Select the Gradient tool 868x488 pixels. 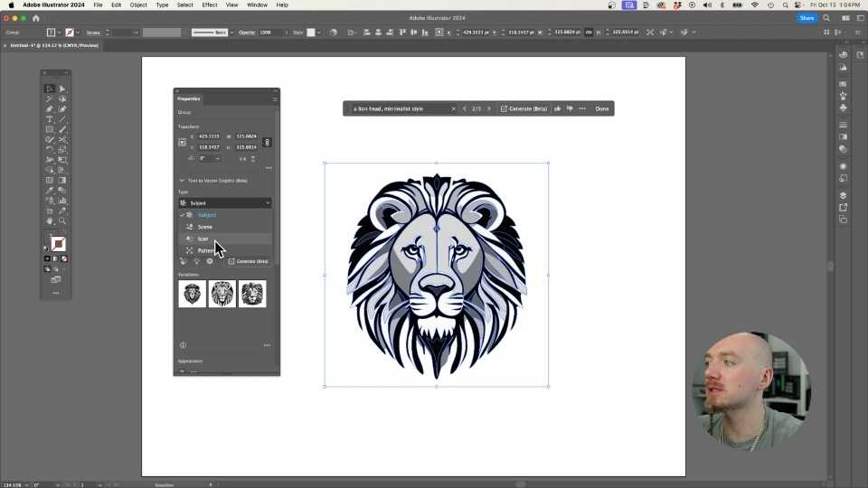coord(62,180)
